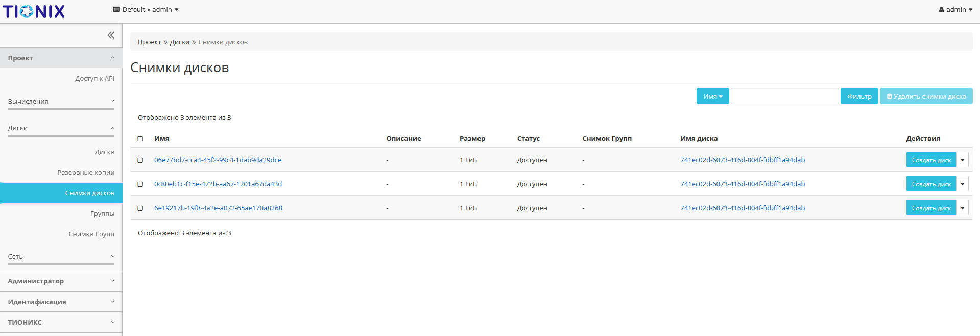Collapse the sidebar with double-chevron icon

tap(111, 35)
